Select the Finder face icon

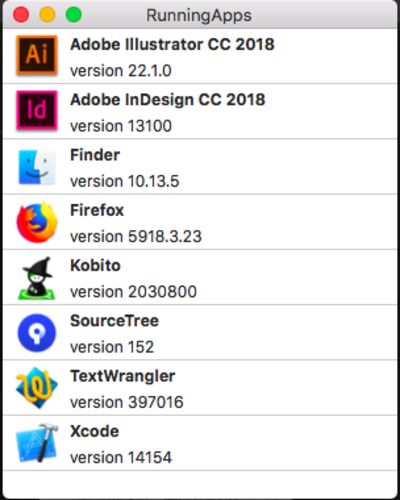pyautogui.click(x=37, y=166)
